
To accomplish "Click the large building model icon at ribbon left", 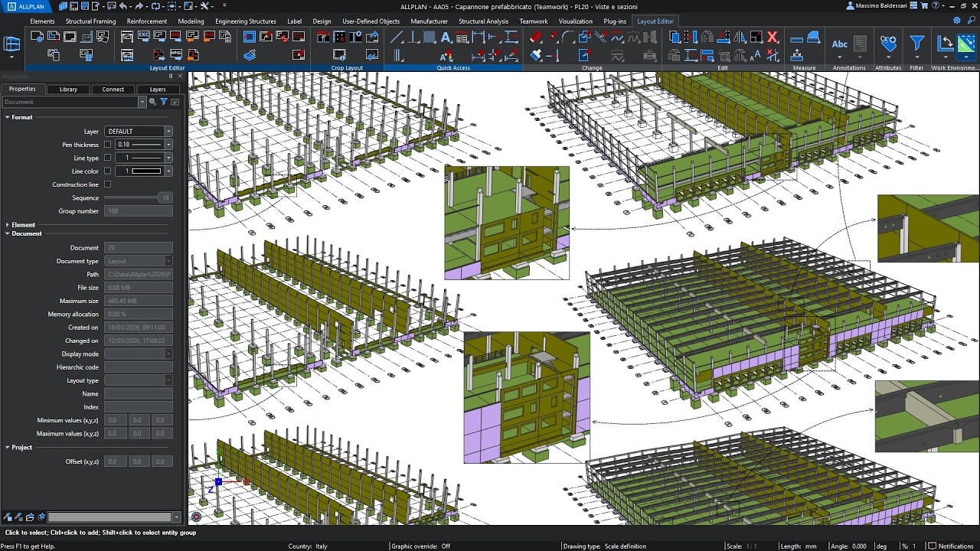I will pos(11,44).
